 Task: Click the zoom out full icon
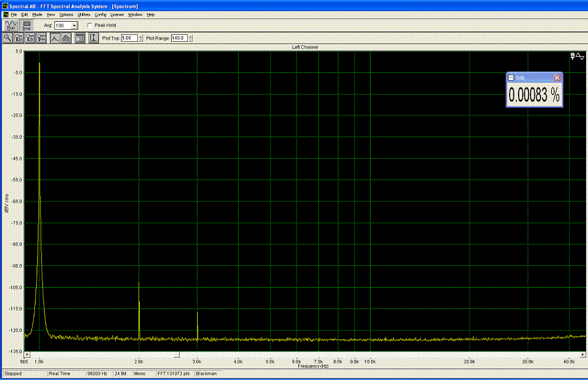[41, 38]
